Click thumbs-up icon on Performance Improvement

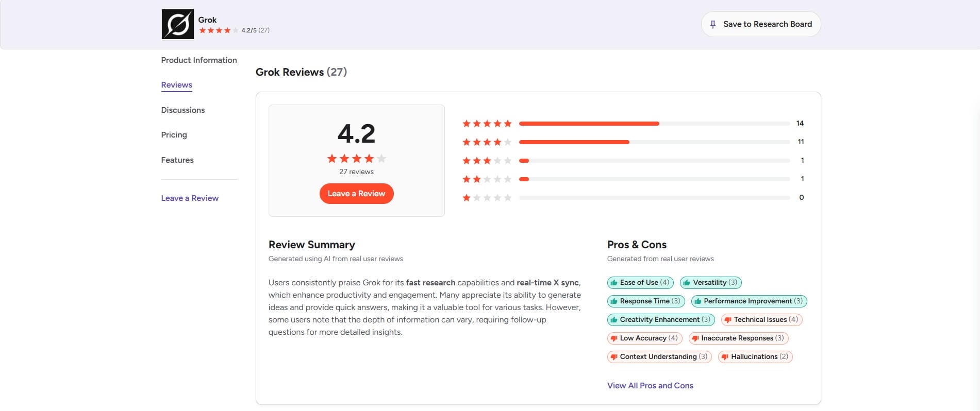(x=698, y=301)
